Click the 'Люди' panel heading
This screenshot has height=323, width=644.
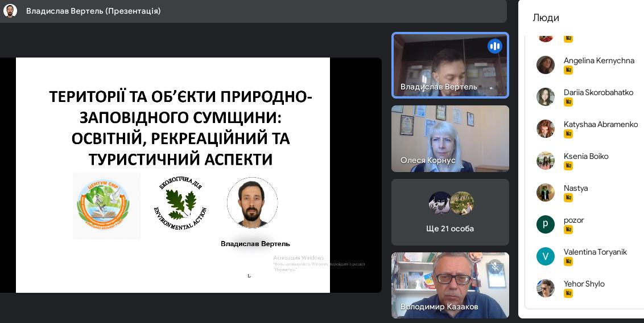546,18
